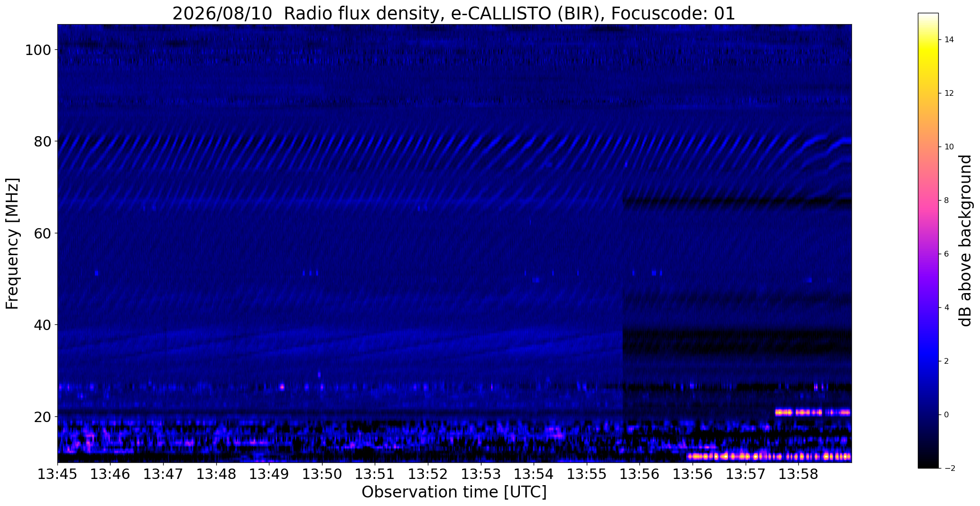Click the colorbar tick label −2

click(947, 468)
